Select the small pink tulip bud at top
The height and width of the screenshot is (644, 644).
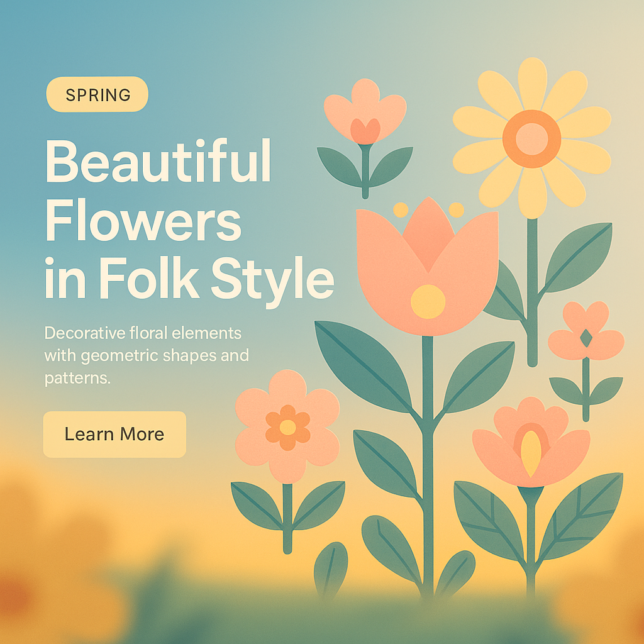tap(365, 112)
